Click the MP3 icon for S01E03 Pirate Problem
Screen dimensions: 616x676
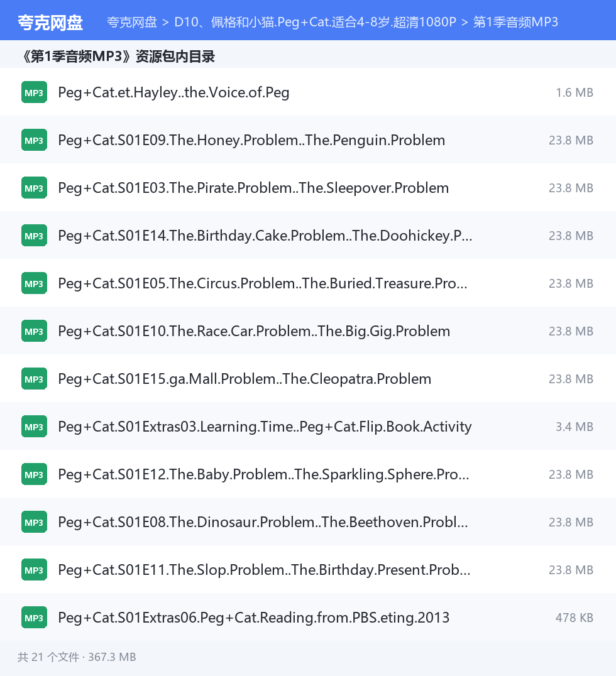pyautogui.click(x=34, y=188)
